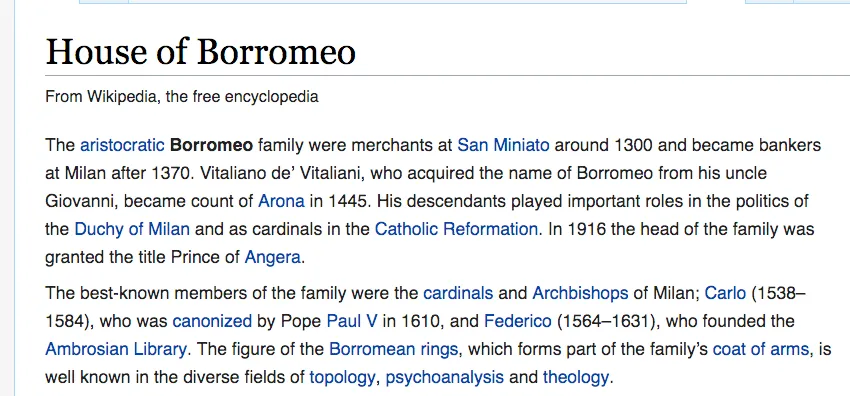The image size is (850, 396).
Task: Follow the San Miniato link
Action: tap(503, 145)
